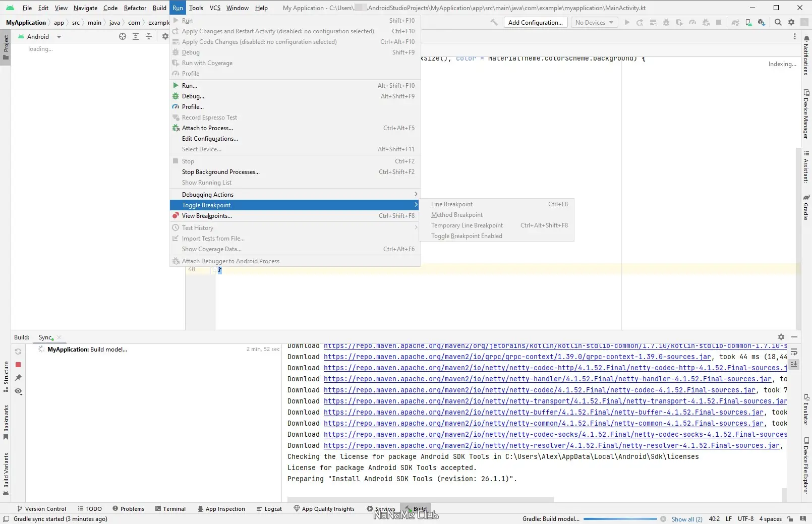Click the Sync Project with Gradle Files icon

tap(735, 22)
